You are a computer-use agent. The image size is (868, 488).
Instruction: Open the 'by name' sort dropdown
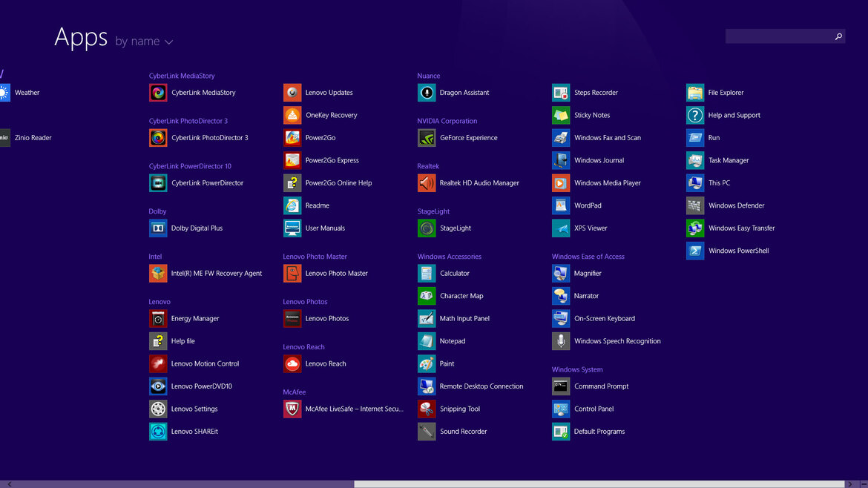[144, 42]
